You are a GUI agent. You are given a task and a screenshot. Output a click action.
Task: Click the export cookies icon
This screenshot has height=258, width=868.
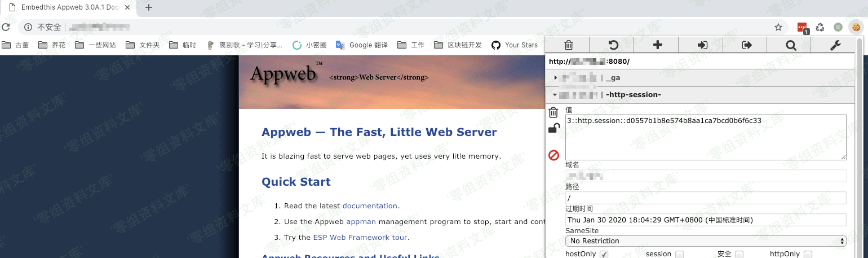click(x=747, y=45)
